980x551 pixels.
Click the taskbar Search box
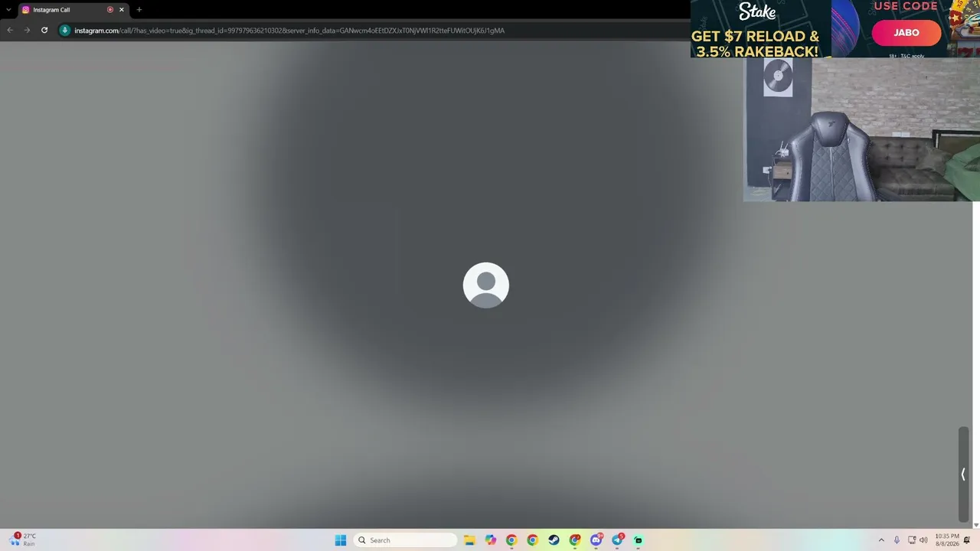[x=405, y=540]
